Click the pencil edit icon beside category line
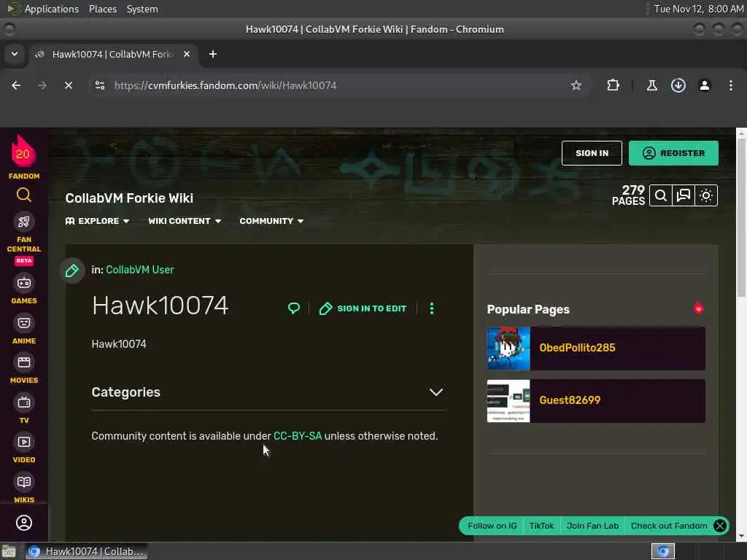 pyautogui.click(x=72, y=271)
